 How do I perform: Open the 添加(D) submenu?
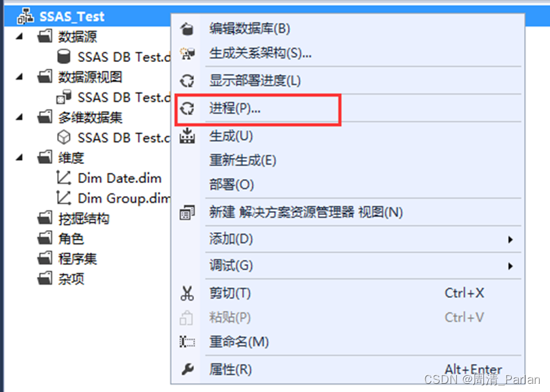point(231,240)
